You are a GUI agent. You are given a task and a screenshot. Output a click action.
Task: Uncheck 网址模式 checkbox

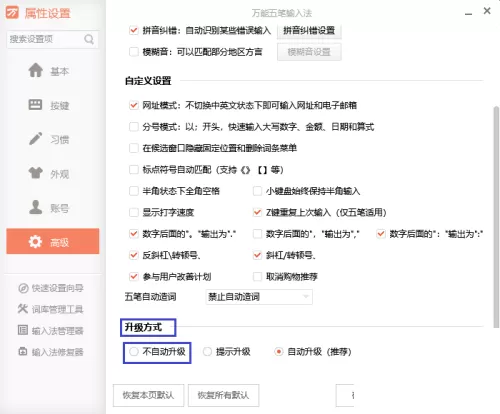pos(134,105)
